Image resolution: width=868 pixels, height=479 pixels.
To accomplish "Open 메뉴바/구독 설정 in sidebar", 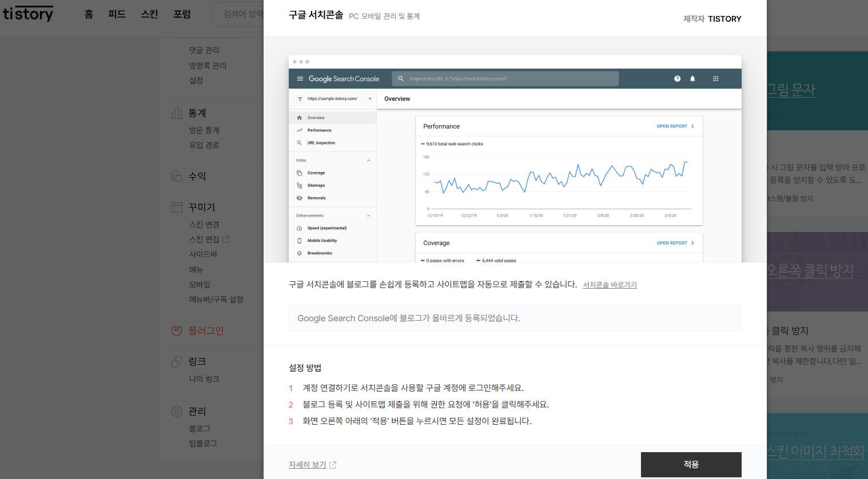I will [x=216, y=300].
